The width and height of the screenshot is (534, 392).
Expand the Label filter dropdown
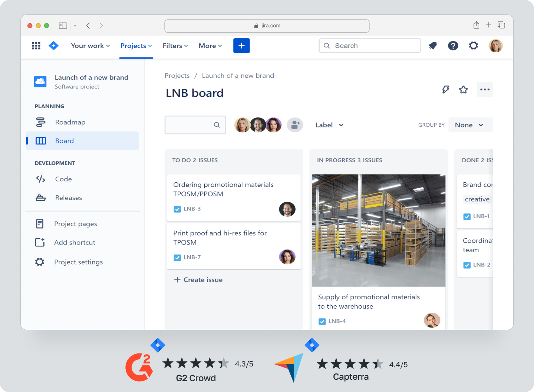[x=329, y=125]
